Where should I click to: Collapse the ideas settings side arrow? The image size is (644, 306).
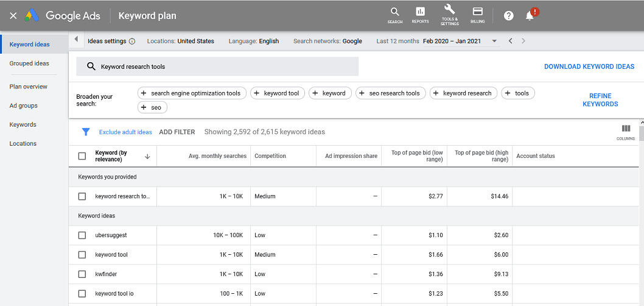(x=76, y=40)
